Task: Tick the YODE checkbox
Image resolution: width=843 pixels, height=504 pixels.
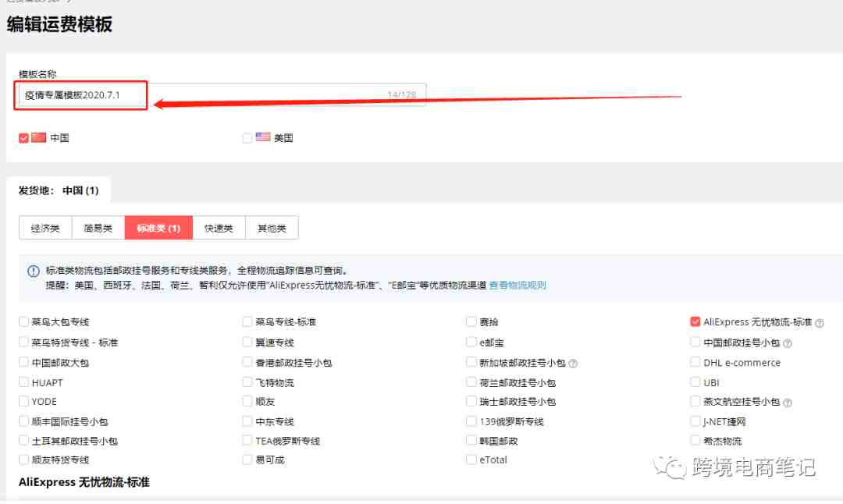Action: pyautogui.click(x=23, y=401)
